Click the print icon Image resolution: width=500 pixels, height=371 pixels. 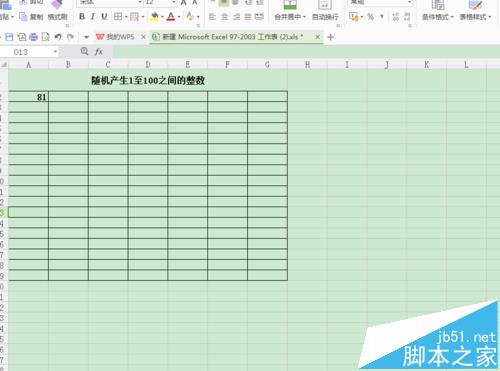[33, 37]
